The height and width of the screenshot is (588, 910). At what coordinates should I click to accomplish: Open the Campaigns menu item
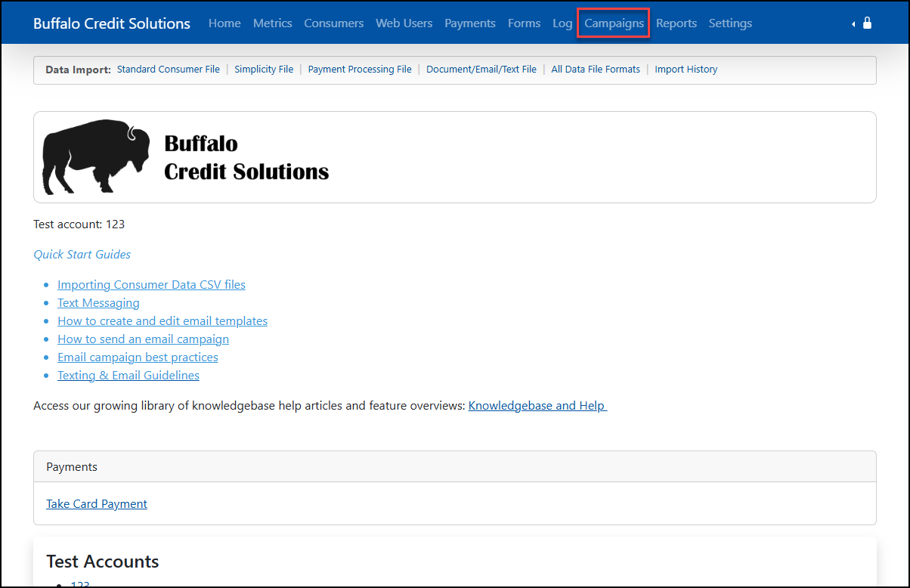point(614,23)
